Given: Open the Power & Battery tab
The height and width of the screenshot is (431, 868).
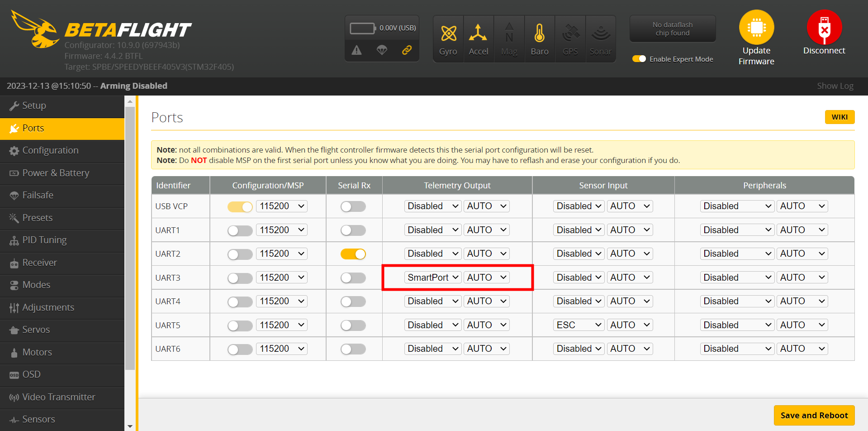Looking at the screenshot, I should pyautogui.click(x=62, y=173).
